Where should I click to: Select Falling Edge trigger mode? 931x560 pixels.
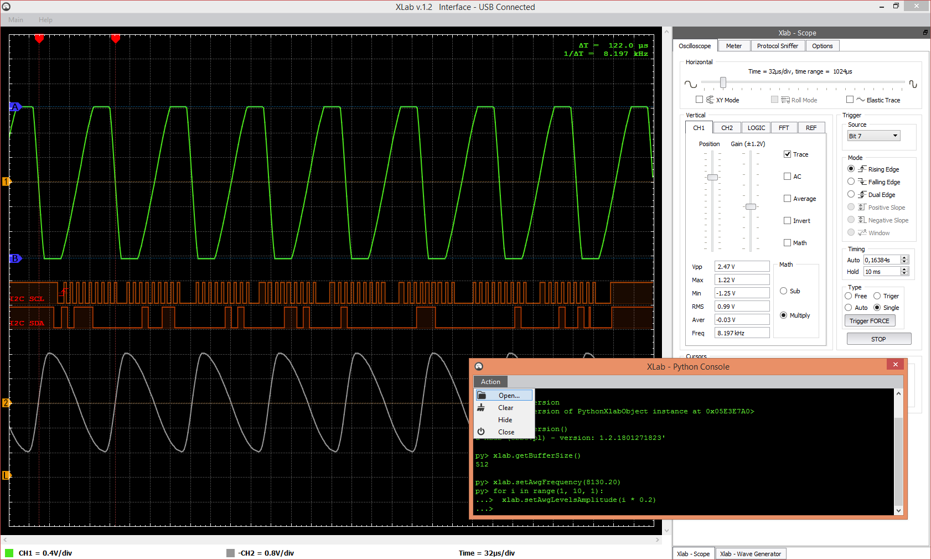click(851, 182)
